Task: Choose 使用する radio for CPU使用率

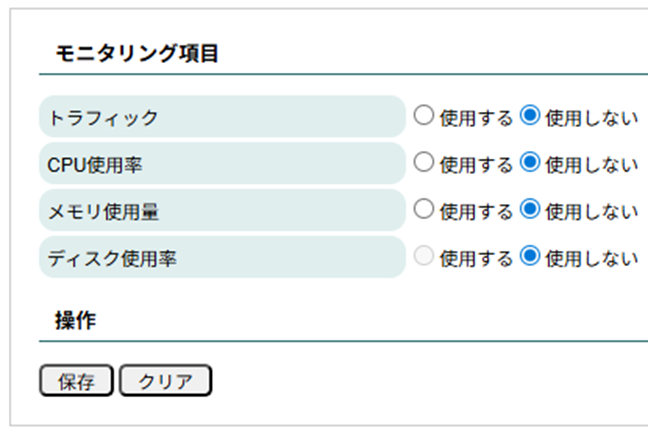Action: [x=424, y=162]
